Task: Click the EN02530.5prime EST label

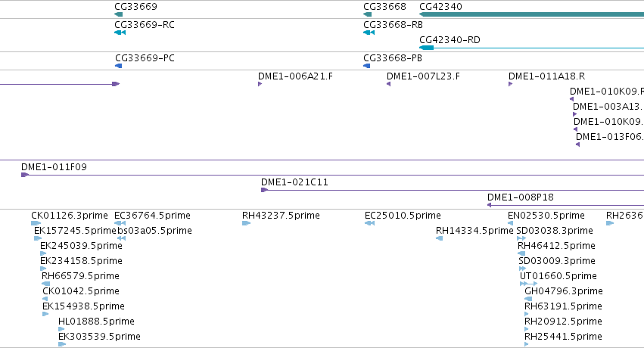Action: point(546,216)
